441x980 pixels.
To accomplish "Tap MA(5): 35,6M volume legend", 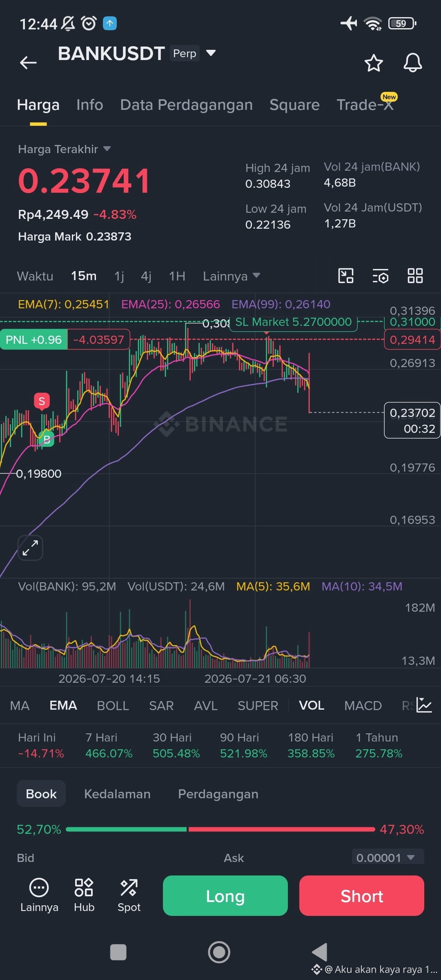I will point(273,586).
